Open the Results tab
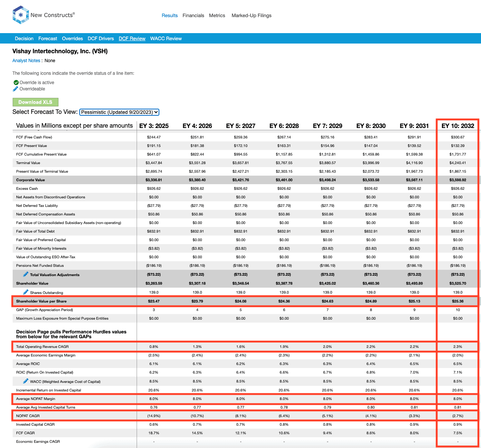The image size is (481, 448). 170,16
